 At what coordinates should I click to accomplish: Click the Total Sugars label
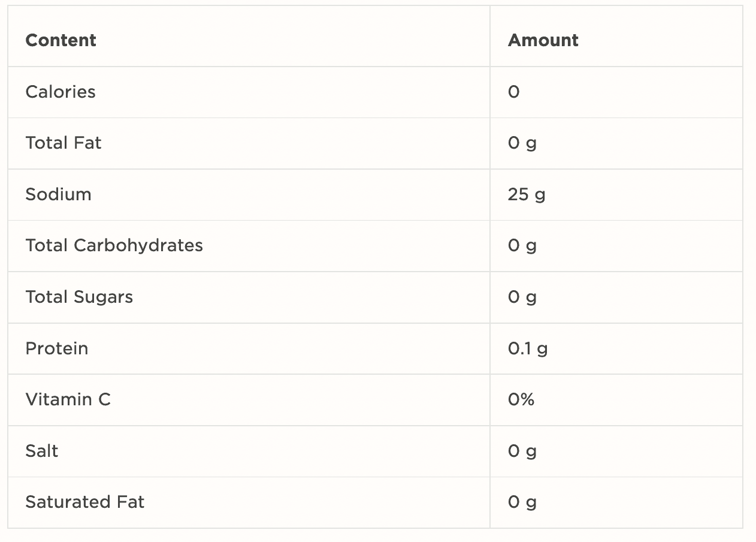(79, 297)
